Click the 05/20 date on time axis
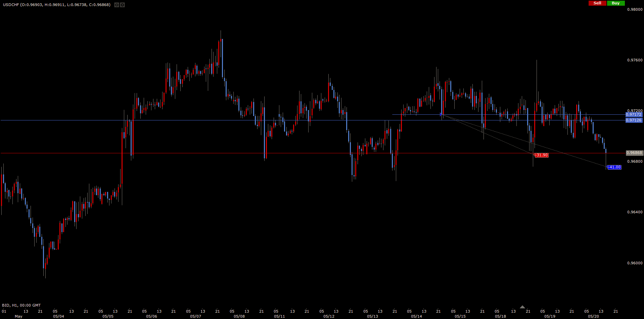This screenshot has height=319, width=644. [x=593, y=316]
